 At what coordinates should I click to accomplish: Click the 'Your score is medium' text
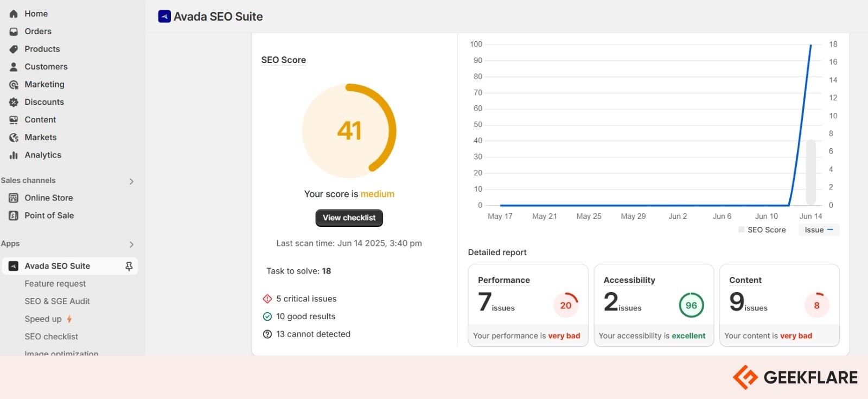click(349, 194)
